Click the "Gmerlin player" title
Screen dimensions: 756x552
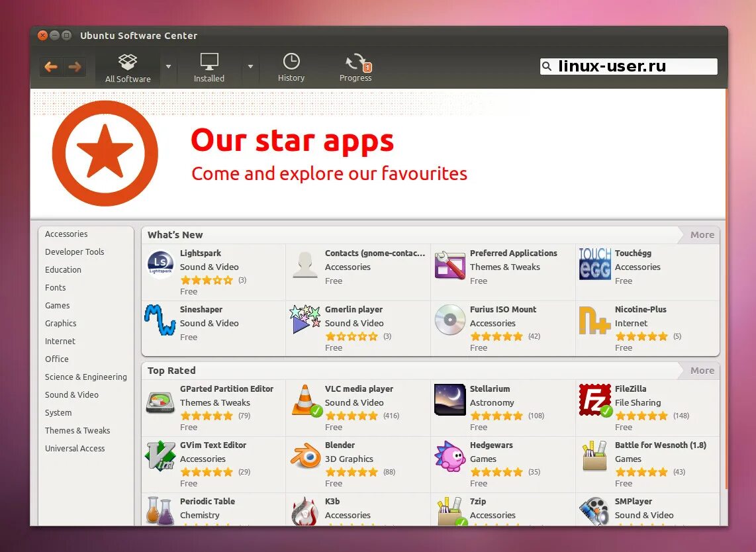[354, 310]
